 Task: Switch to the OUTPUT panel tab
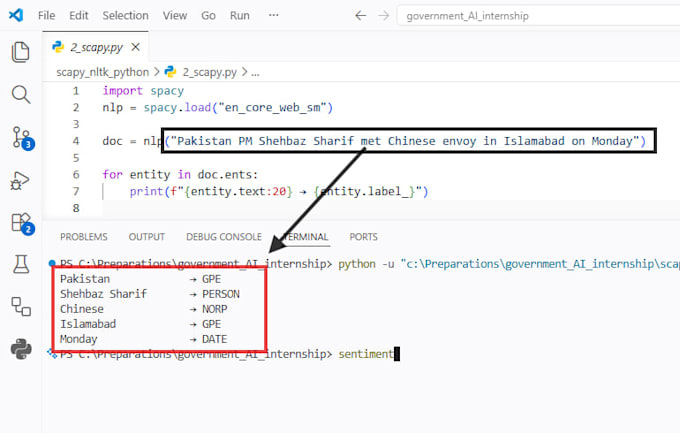coord(147,237)
